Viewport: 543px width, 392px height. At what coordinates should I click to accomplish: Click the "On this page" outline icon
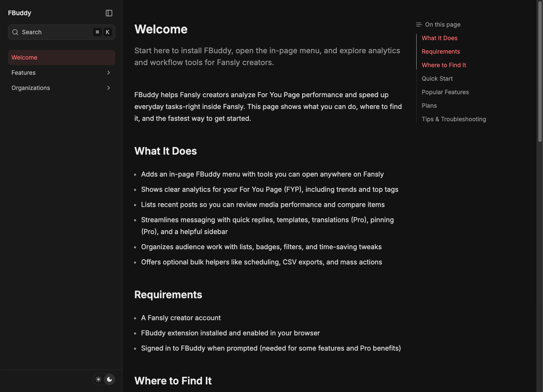[418, 24]
